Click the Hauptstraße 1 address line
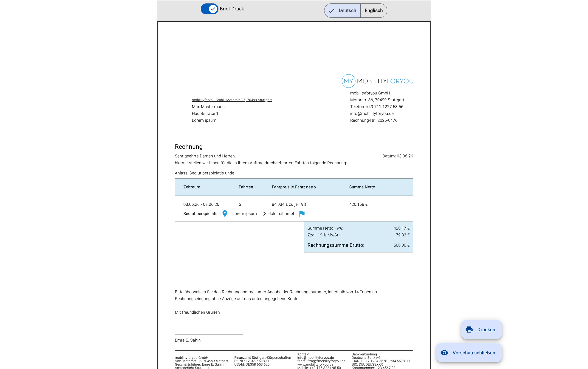588x369 pixels. tap(205, 114)
